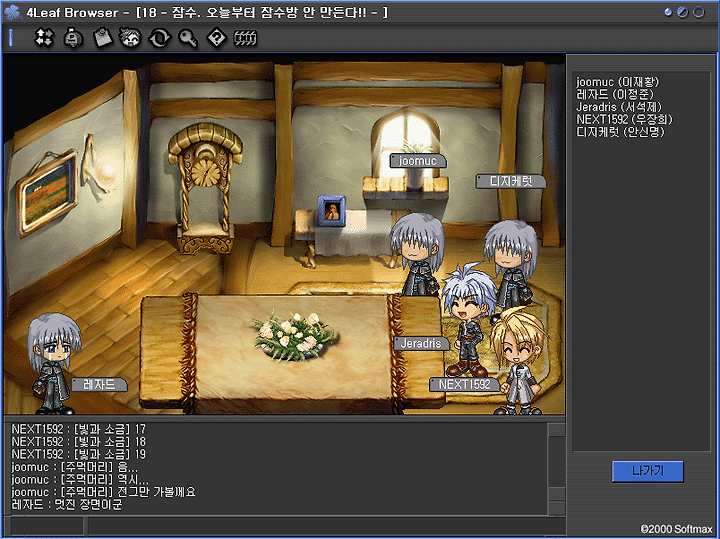Image resolution: width=720 pixels, height=539 pixels.
Task: Click the circular refresh arrows icon
Action: [160, 38]
